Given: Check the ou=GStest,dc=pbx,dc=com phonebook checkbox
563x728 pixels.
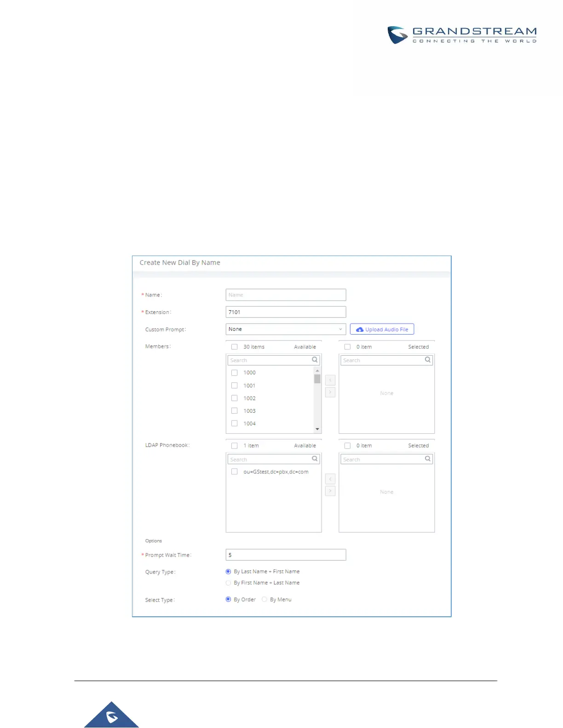Looking at the screenshot, I should pyautogui.click(x=234, y=472).
